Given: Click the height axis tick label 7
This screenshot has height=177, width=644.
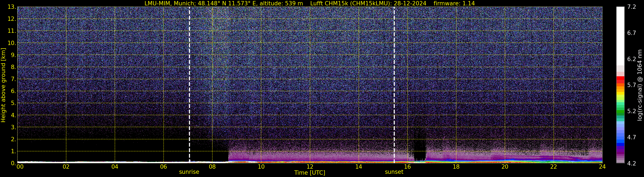Looking at the screenshot, I should (13, 79).
